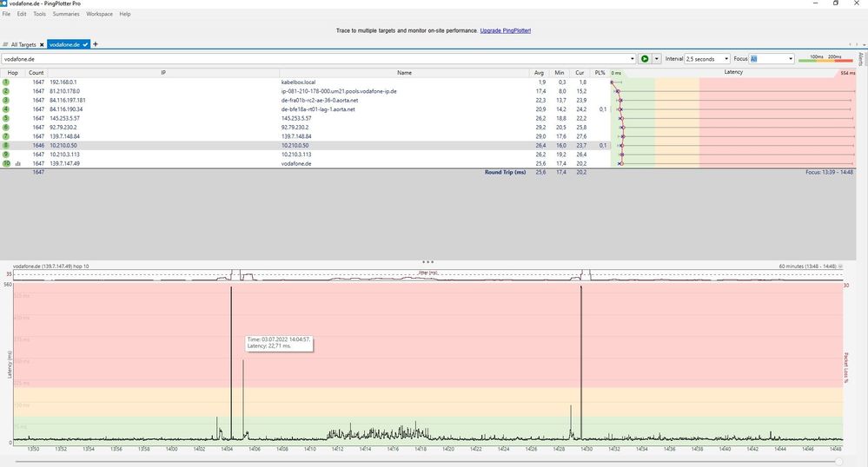Select the IP cell 139.7.147.49
Viewport: 868px width, 467px height.
tap(65, 163)
